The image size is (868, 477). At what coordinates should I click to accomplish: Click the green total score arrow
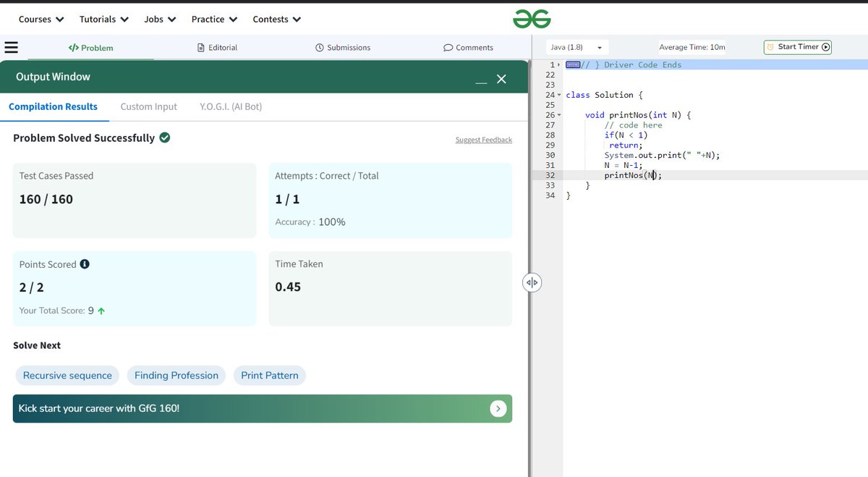(101, 311)
